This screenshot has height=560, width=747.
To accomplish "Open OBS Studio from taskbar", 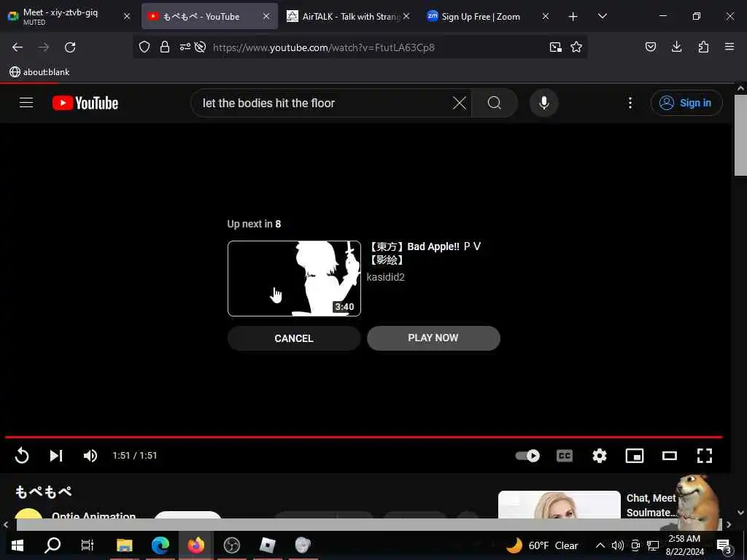I will [231, 545].
